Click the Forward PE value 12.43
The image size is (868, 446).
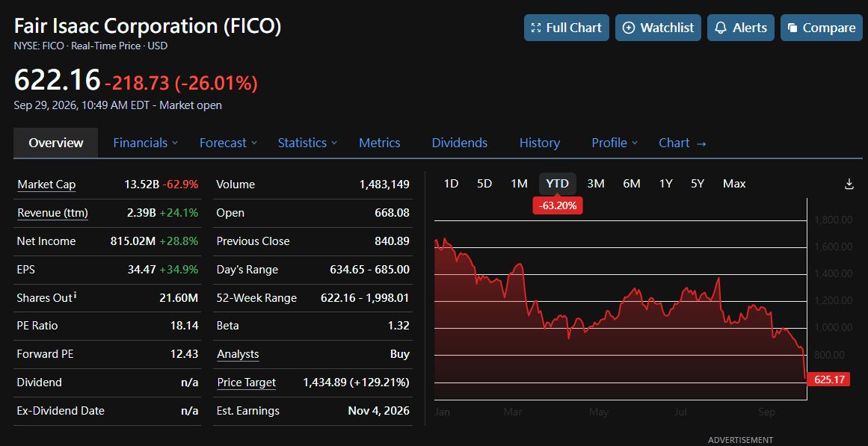point(185,354)
